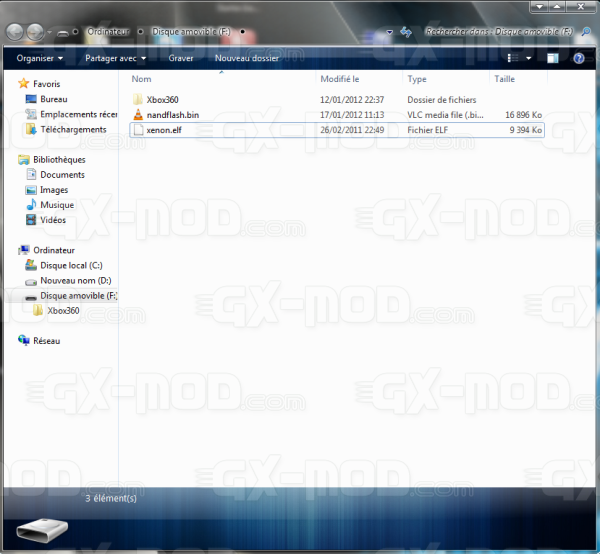Expand the breadcrumb arrow after Disque amovible (F:)
The height and width of the screenshot is (554, 600).
click(242, 32)
